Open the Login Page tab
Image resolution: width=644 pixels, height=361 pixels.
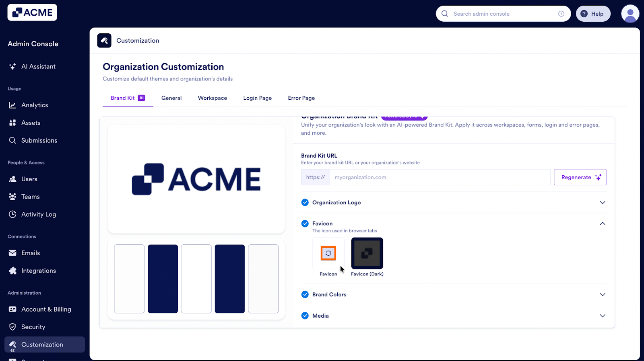pos(258,98)
